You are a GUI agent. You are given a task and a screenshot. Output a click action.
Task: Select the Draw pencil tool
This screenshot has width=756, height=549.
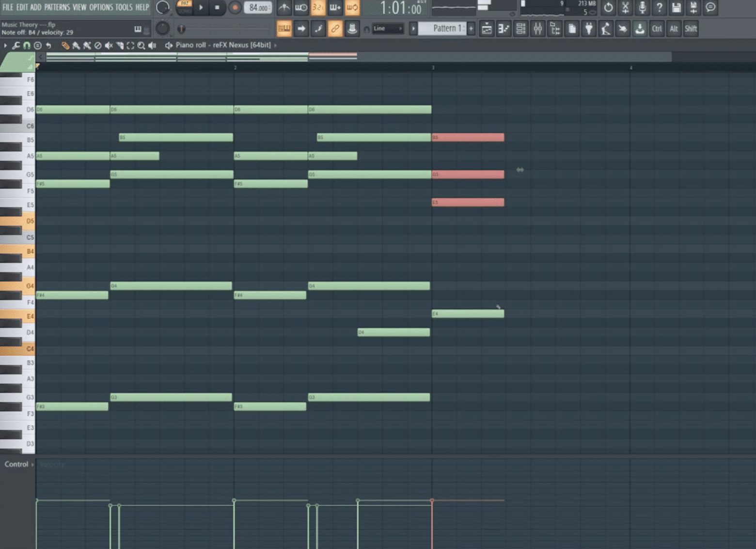(x=65, y=45)
